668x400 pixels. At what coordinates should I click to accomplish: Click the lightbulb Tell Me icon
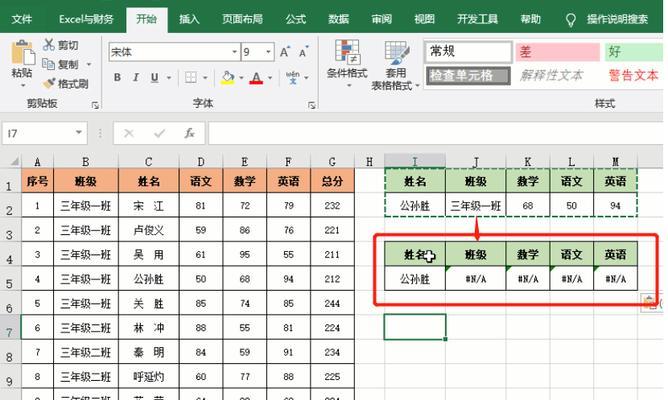tap(570, 20)
